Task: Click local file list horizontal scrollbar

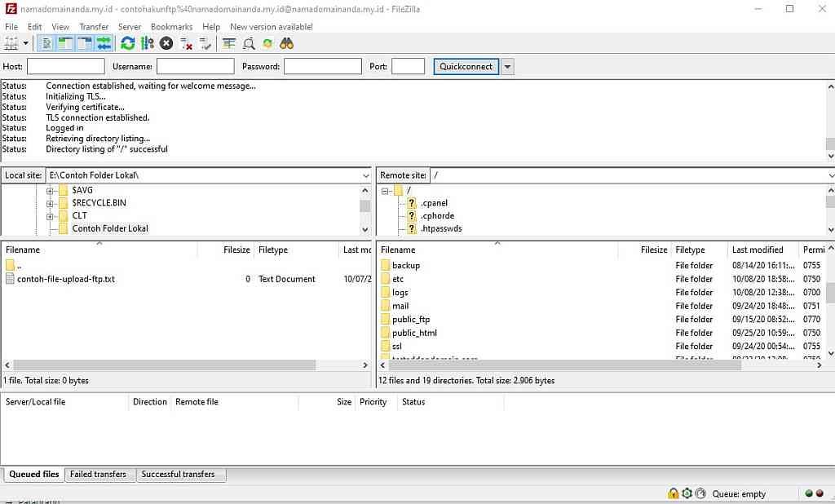Action: (x=164, y=365)
